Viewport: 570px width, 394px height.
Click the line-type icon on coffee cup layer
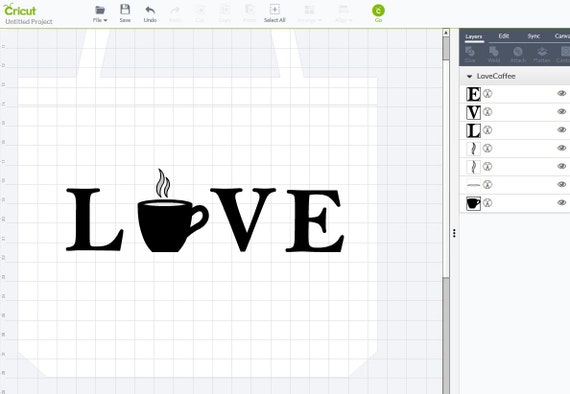point(487,203)
